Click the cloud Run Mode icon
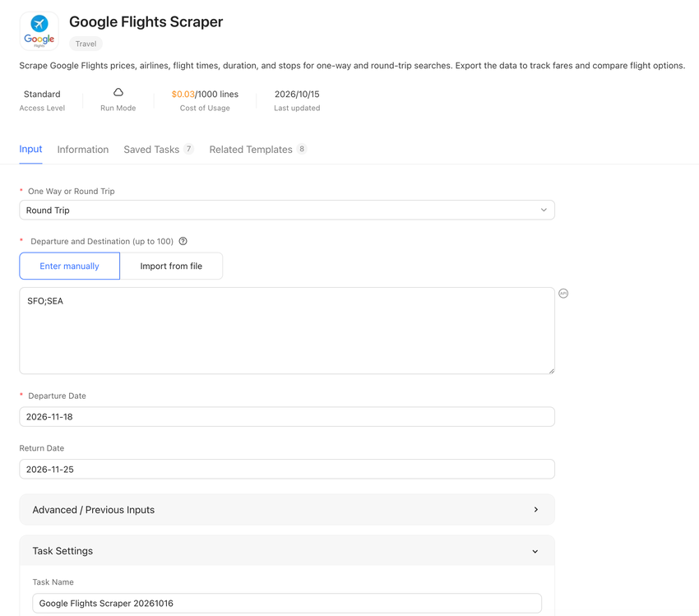Viewport: 699px width, 616px height. pos(118,92)
